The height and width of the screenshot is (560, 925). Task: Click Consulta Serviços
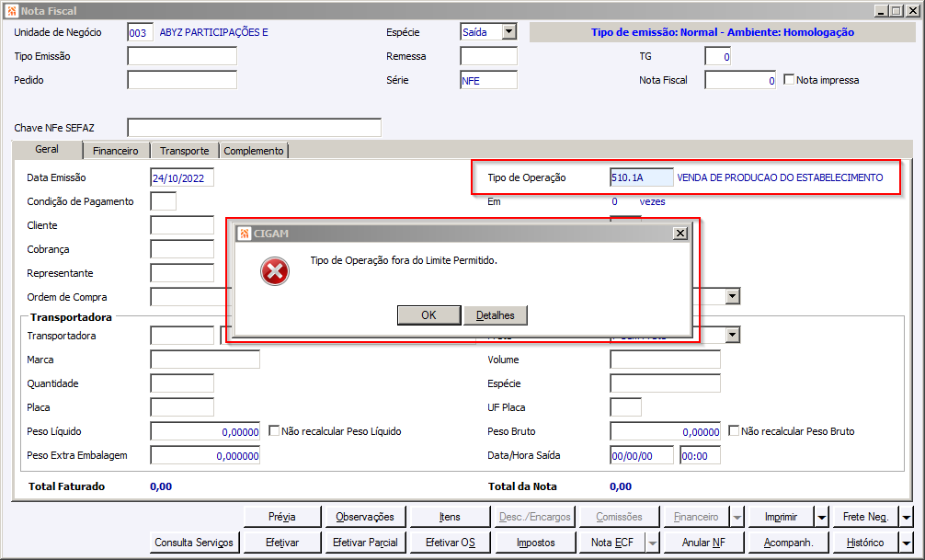[194, 543]
